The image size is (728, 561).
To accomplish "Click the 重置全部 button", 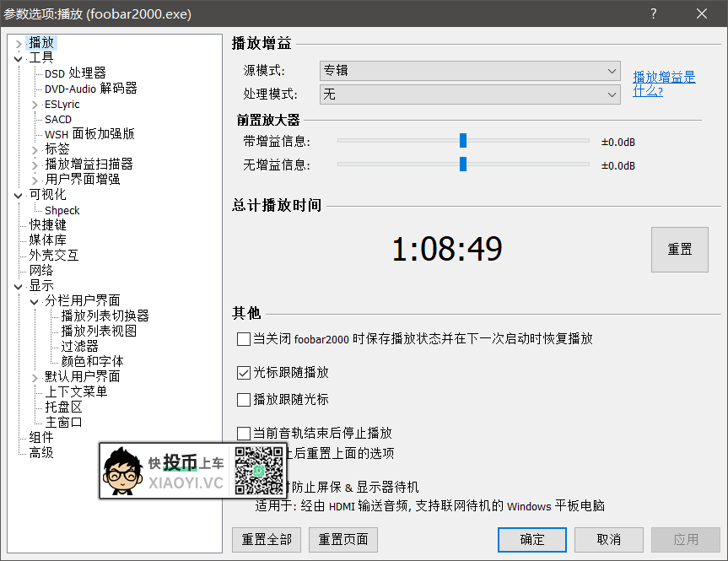I will pyautogui.click(x=267, y=540).
